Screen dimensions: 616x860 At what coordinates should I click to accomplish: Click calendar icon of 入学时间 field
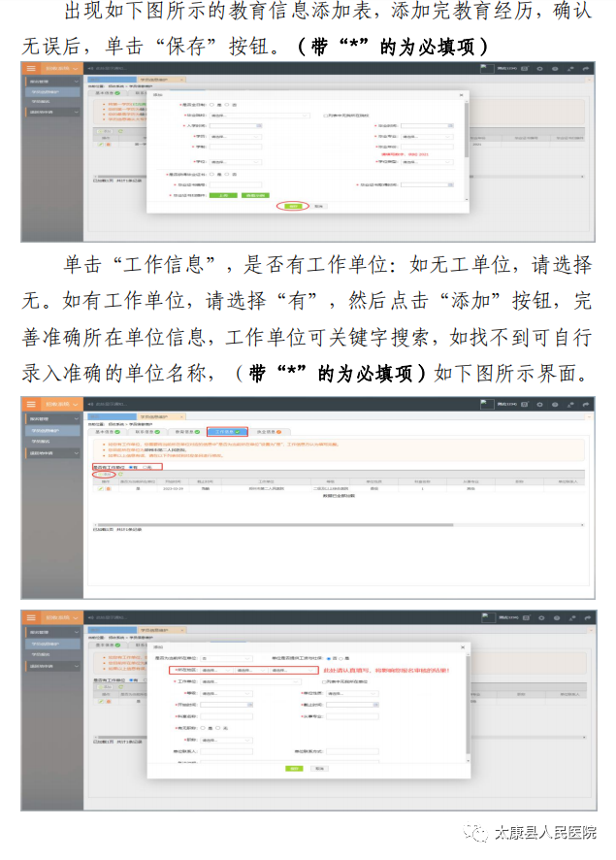coord(259,125)
